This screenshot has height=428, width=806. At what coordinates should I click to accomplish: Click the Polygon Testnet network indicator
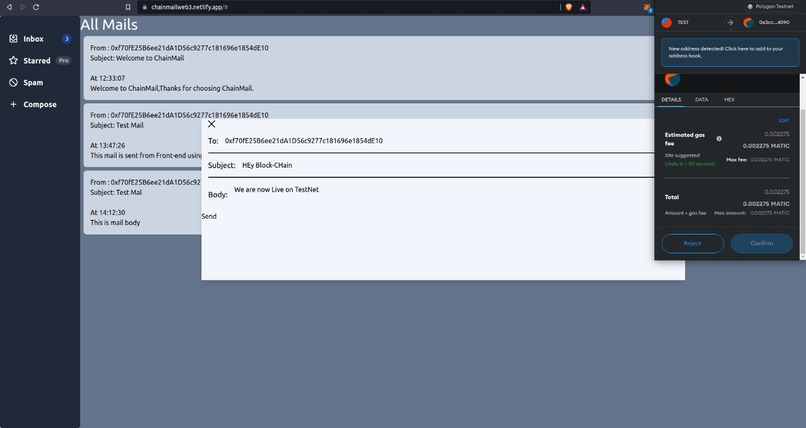(770, 7)
